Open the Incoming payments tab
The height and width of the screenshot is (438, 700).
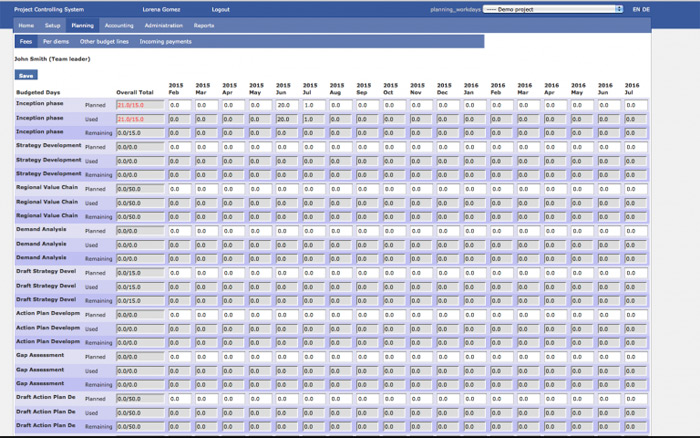[165, 42]
